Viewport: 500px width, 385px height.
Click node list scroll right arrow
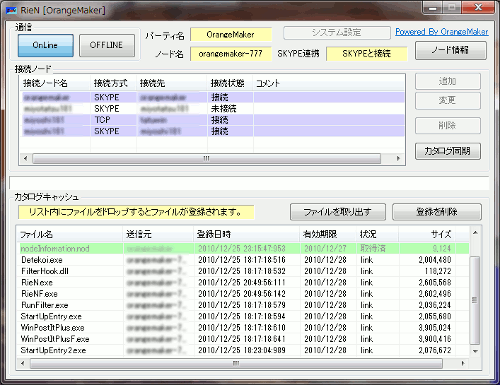[398, 158]
